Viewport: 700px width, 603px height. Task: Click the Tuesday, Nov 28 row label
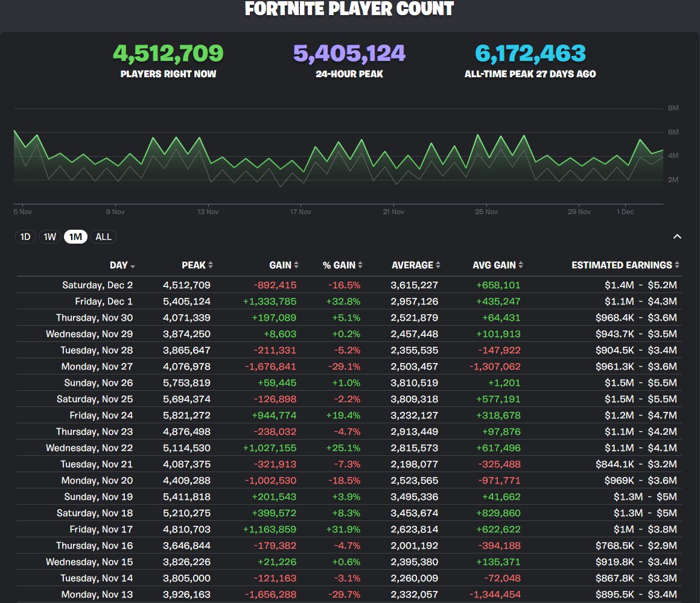click(97, 350)
